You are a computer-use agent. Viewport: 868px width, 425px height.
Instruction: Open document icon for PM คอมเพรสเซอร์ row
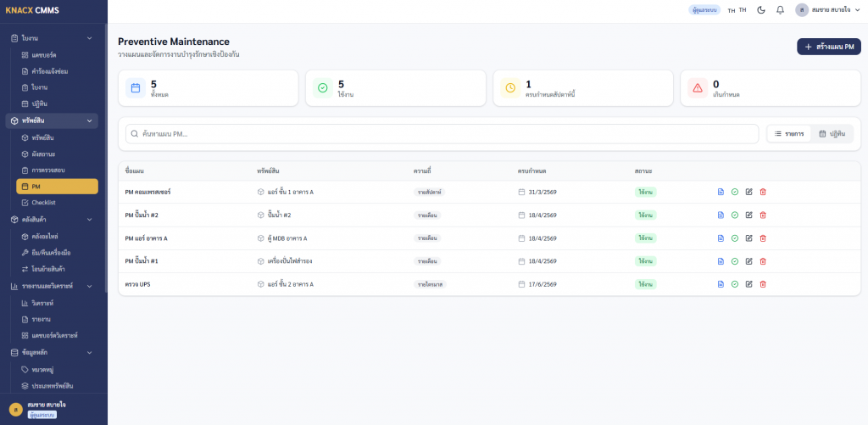click(x=721, y=192)
